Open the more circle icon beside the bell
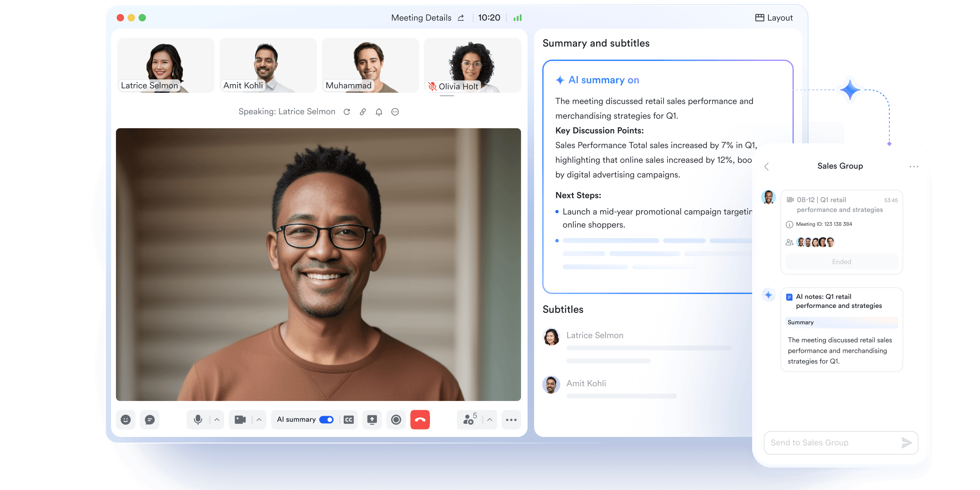The image size is (980, 490). [x=395, y=112]
